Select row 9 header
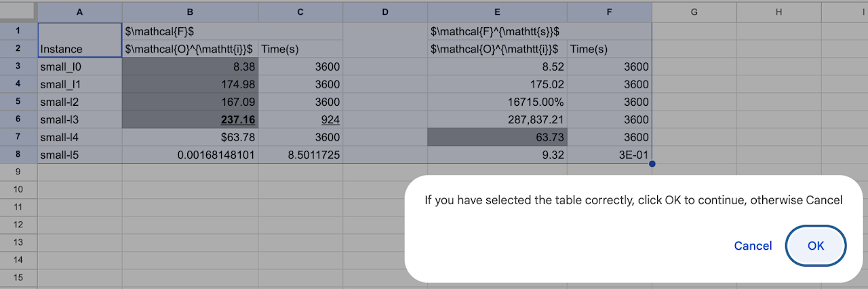Screen dimensions: 868x289 pyautogui.click(x=18, y=172)
